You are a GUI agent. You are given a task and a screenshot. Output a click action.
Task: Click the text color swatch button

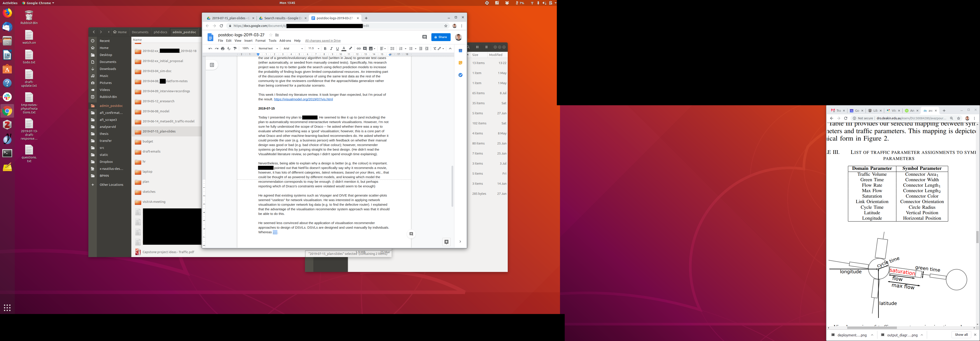tap(343, 49)
